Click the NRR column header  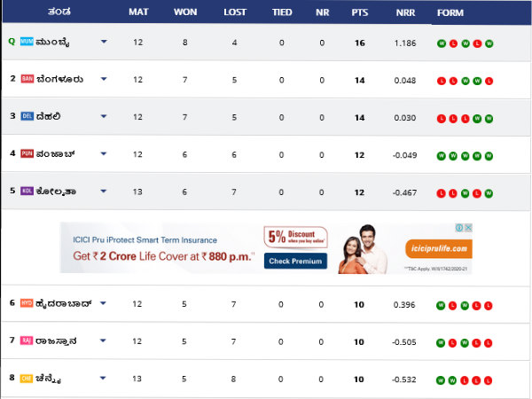pyautogui.click(x=405, y=12)
